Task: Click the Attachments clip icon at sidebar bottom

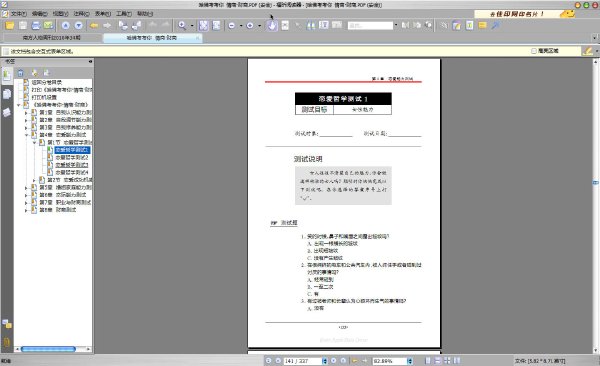Action: point(7,342)
